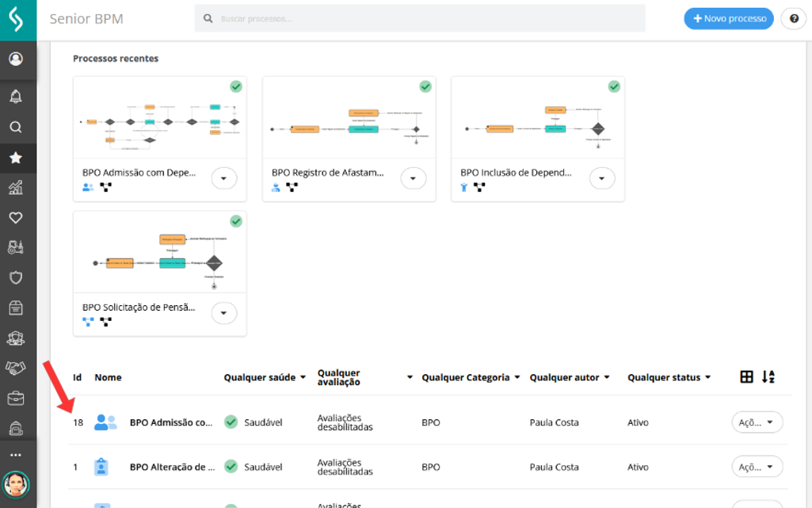Image resolution: width=812 pixels, height=508 pixels.
Task: Open the more options ellipsis in sidebar
Action: click(x=15, y=455)
